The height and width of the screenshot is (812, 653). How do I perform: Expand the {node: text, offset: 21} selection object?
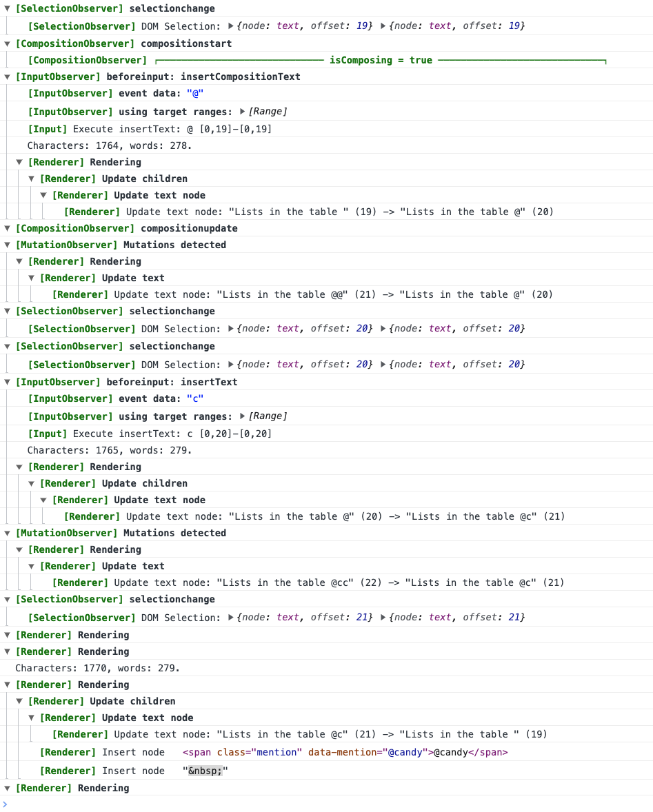click(230, 617)
